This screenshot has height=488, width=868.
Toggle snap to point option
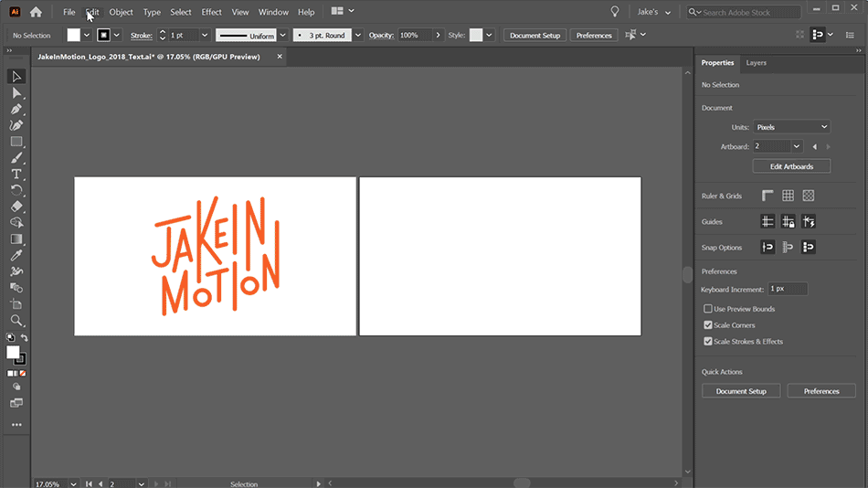pyautogui.click(x=767, y=247)
